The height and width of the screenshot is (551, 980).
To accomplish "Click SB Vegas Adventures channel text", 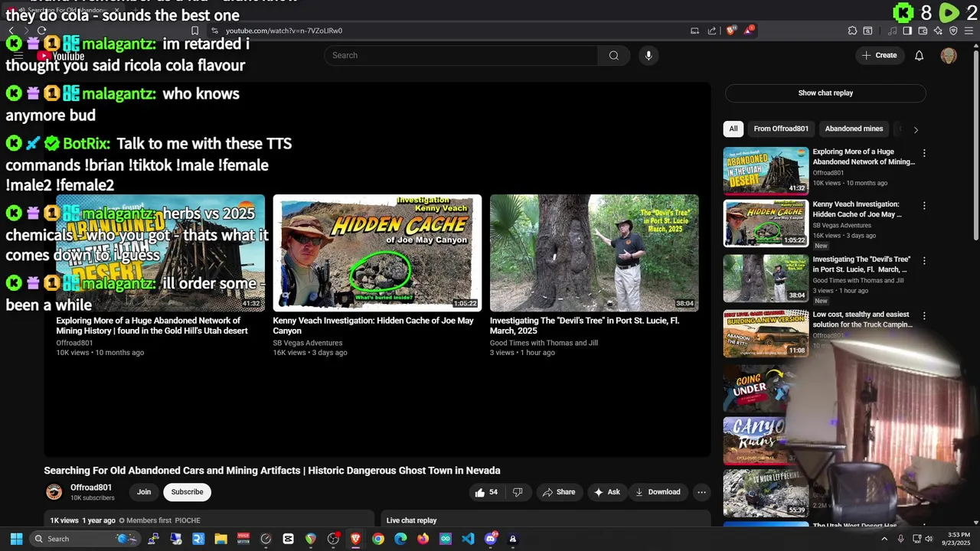I will click(308, 343).
